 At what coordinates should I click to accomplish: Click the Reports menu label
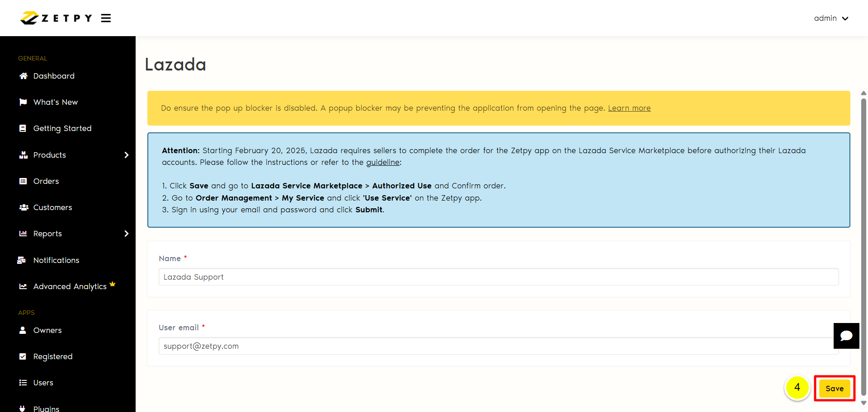[x=47, y=234]
